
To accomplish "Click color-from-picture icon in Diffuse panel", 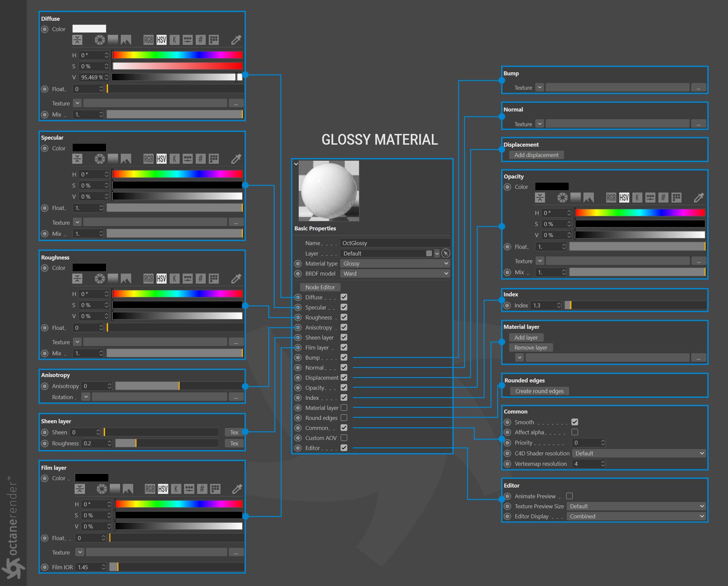I will point(126,40).
